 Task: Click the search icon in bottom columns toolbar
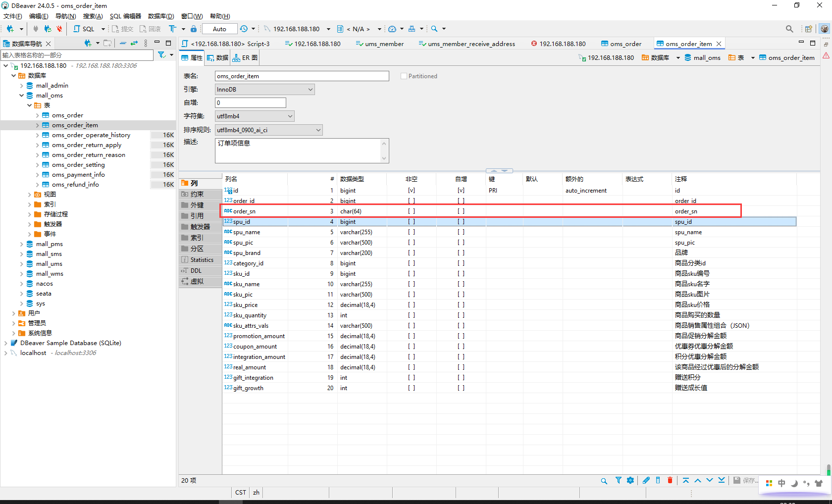click(x=604, y=481)
